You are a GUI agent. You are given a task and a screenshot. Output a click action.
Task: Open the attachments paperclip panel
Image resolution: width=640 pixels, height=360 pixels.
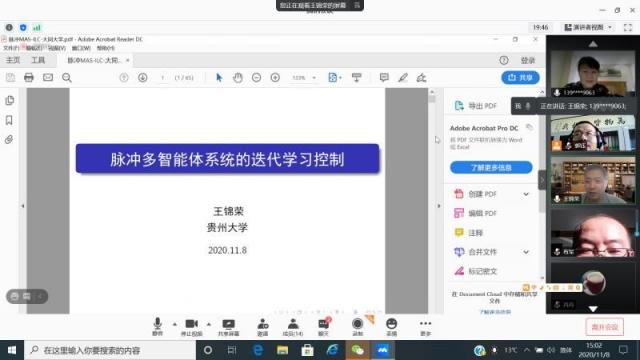tap(9, 140)
